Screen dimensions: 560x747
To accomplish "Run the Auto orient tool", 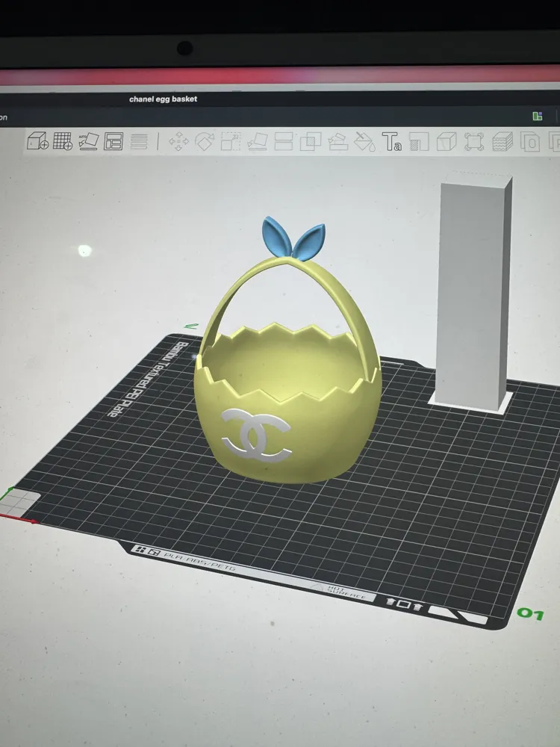I will click(88, 141).
